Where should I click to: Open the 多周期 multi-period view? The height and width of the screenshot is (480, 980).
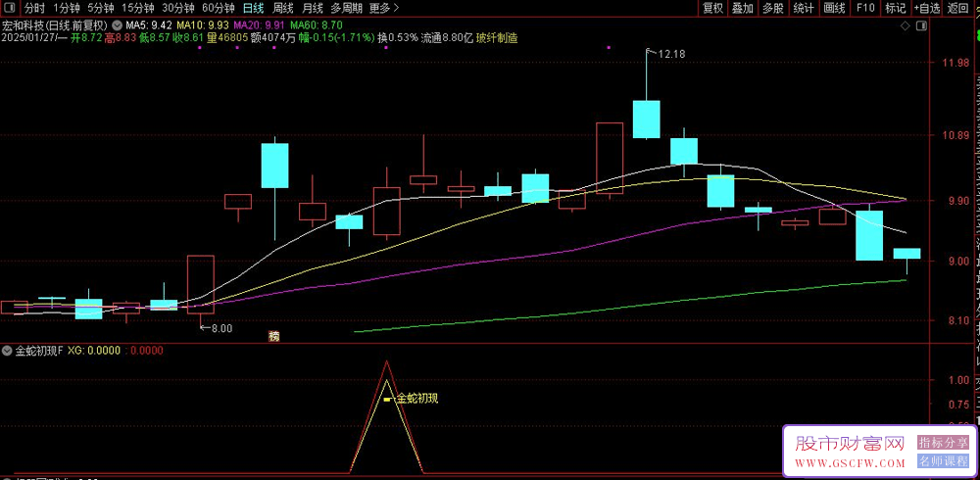pyautogui.click(x=346, y=8)
